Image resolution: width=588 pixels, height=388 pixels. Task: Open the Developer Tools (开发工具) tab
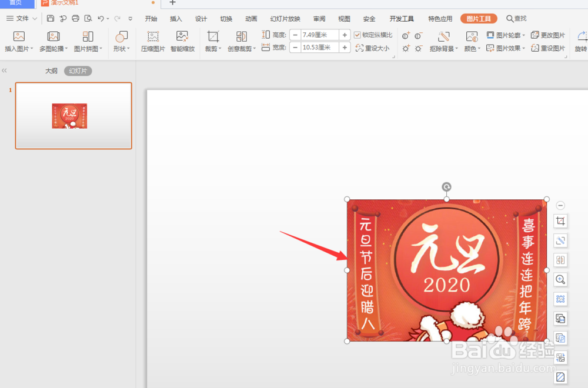pyautogui.click(x=401, y=19)
